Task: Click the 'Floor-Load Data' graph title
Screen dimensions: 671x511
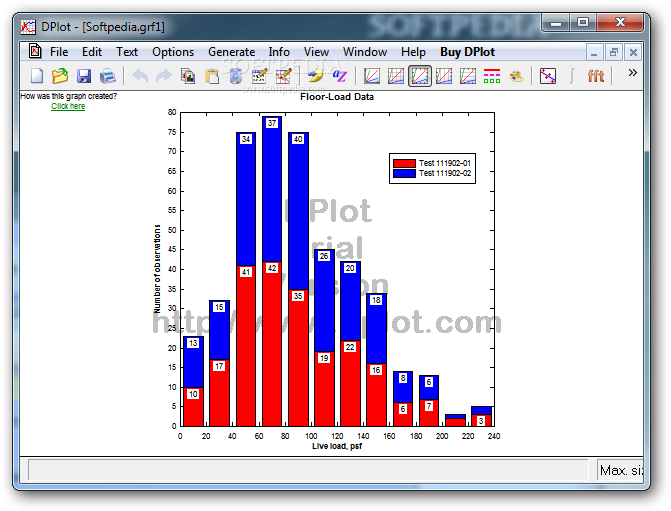Action: 337,97
